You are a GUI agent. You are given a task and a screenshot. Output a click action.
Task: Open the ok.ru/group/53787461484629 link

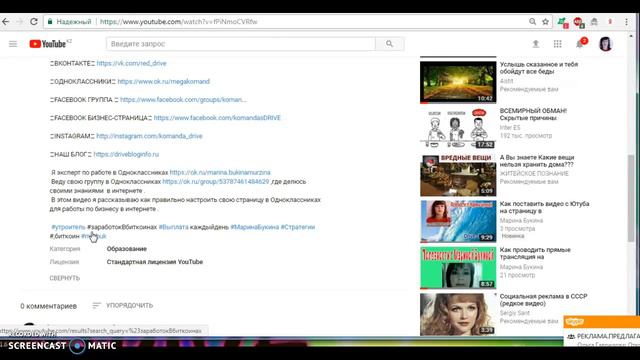click(216, 182)
